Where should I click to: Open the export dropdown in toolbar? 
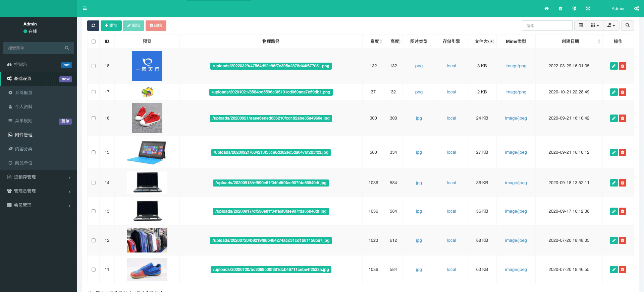pyautogui.click(x=611, y=25)
